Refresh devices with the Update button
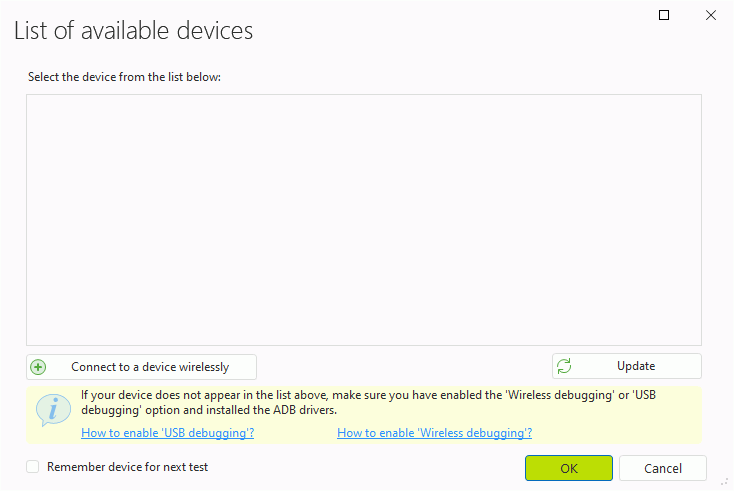734x491 pixels. pyautogui.click(x=627, y=366)
